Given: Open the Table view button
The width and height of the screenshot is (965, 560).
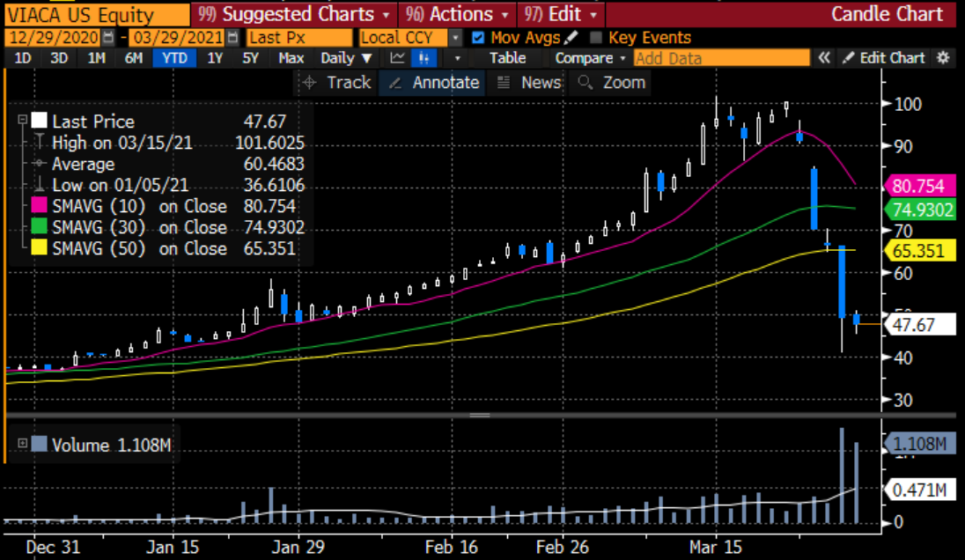Looking at the screenshot, I should click(x=506, y=57).
